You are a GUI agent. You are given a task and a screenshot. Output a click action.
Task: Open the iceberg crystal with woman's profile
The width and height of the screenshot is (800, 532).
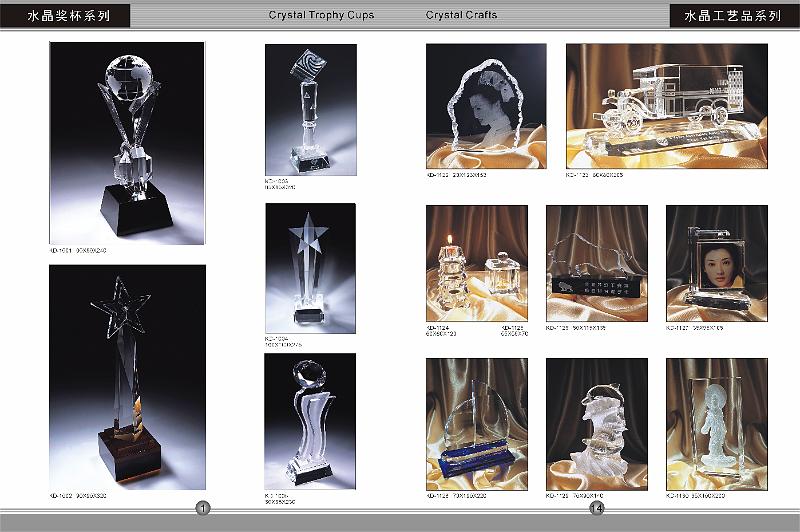(x=486, y=98)
